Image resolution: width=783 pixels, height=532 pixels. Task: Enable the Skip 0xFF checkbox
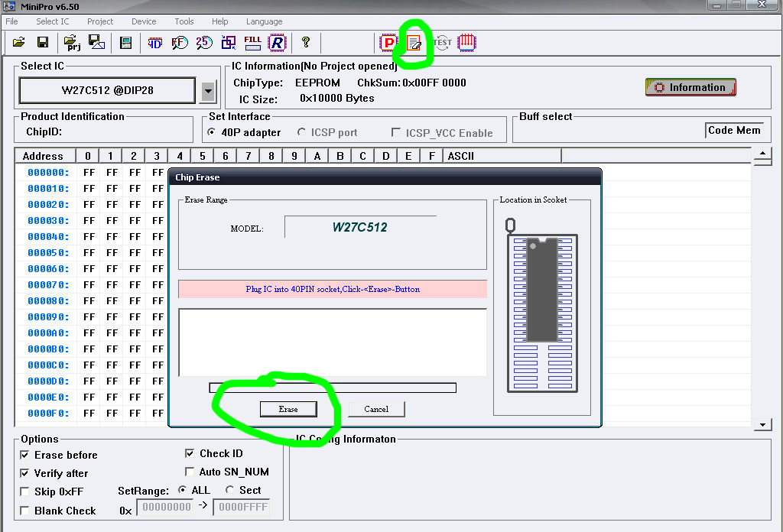[24, 491]
